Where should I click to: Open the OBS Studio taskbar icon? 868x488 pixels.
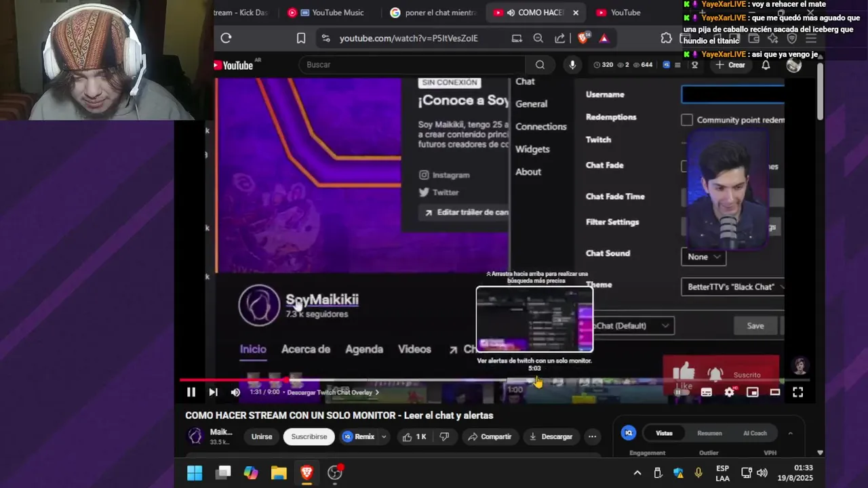click(335, 473)
